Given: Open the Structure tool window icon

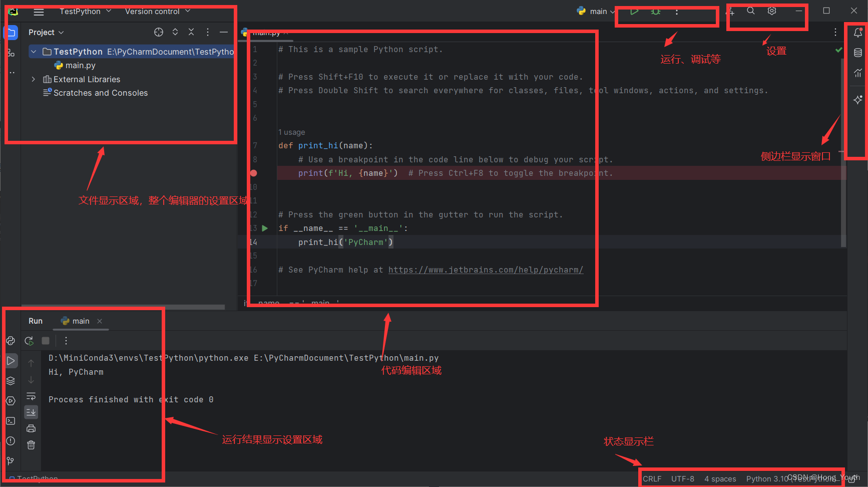Looking at the screenshot, I should 11,53.
